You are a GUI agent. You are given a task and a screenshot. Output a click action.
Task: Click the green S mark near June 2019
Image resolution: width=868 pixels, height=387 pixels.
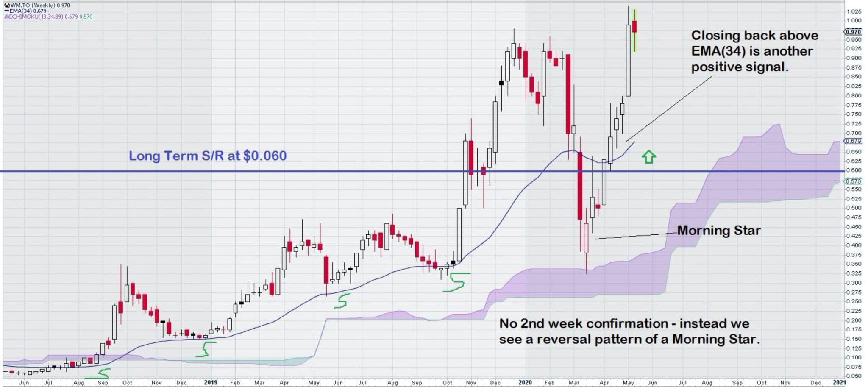(x=342, y=301)
